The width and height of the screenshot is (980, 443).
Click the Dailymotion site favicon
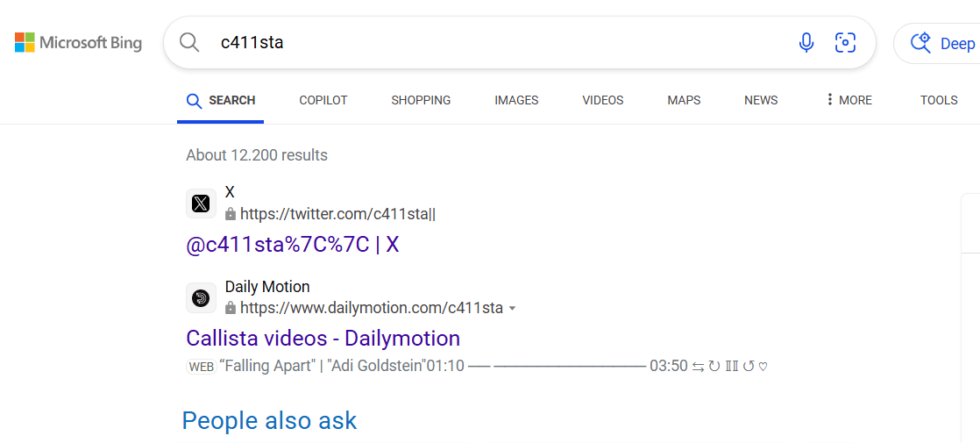tap(201, 298)
